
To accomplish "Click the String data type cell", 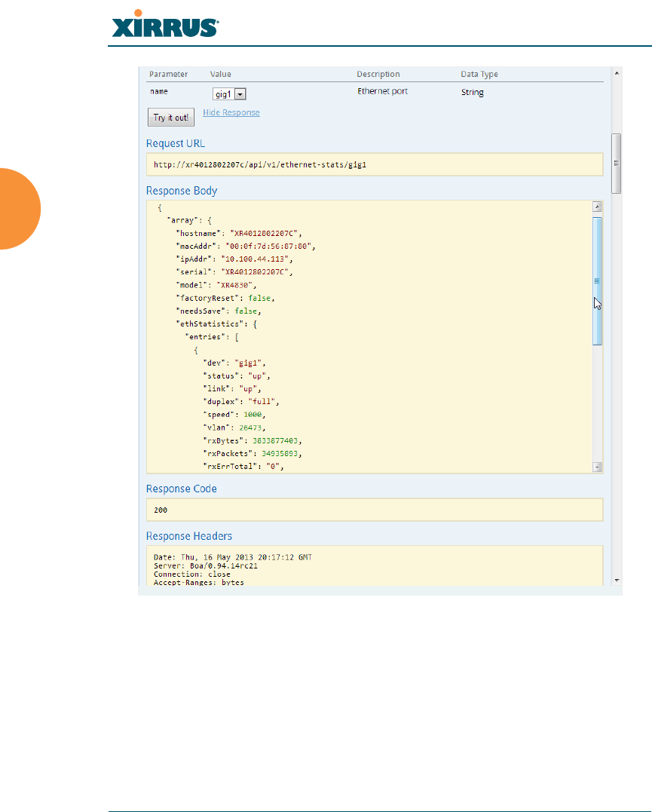I will [473, 92].
